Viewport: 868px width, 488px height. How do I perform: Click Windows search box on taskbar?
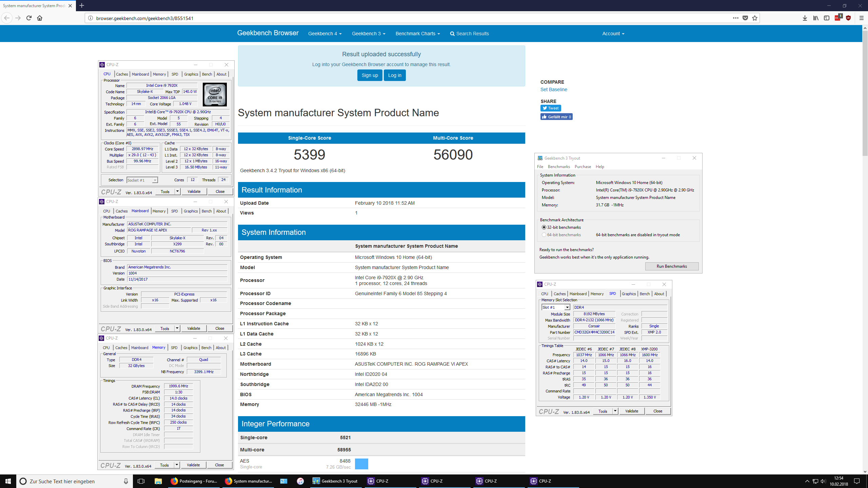click(x=75, y=481)
